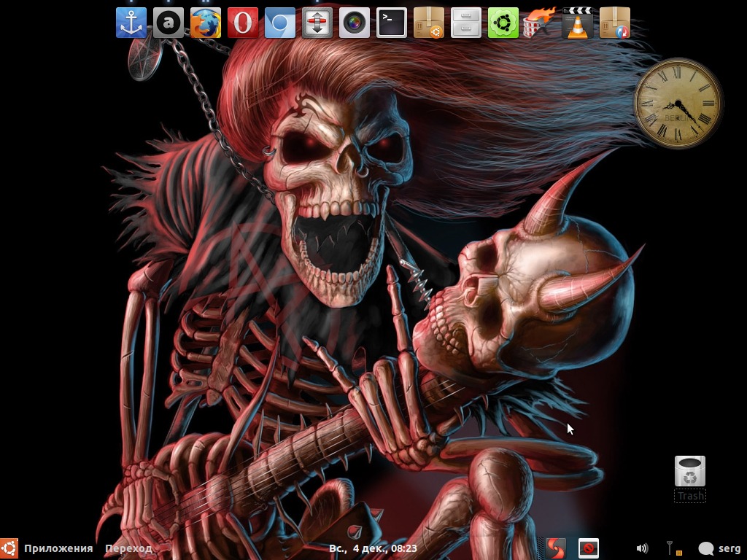Open the Docky anchor icon in the dock
Screen dimensions: 747x560
point(131,23)
